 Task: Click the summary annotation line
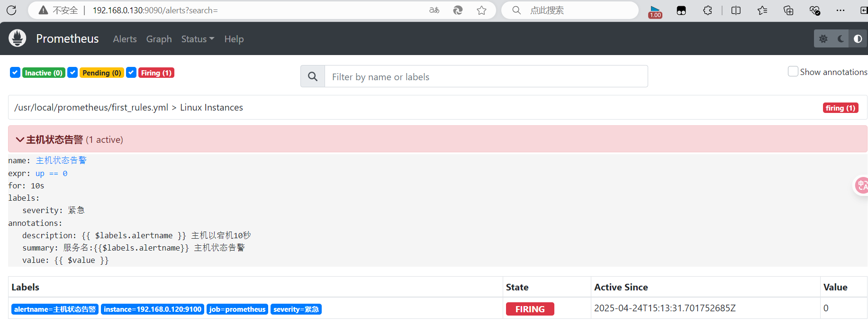click(x=134, y=248)
